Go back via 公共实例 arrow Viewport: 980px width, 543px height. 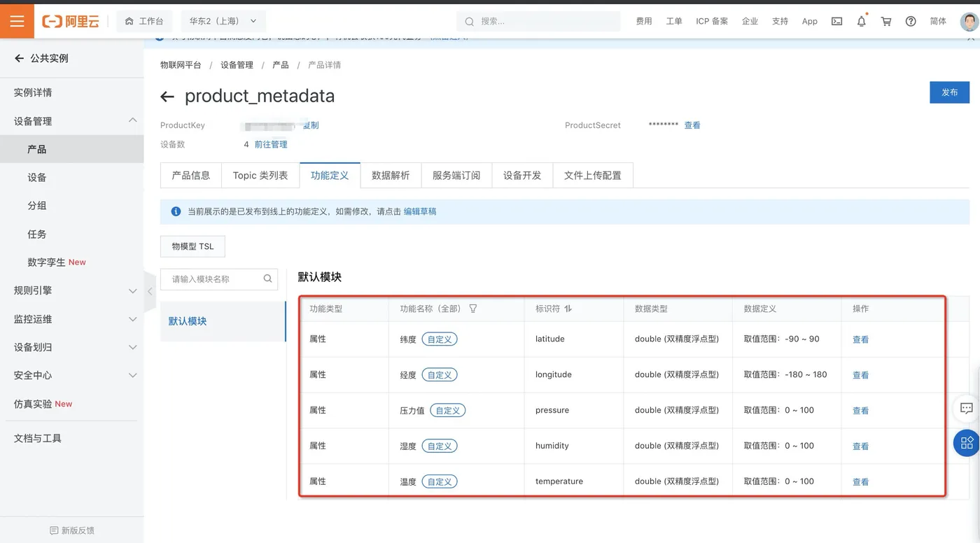pos(19,58)
